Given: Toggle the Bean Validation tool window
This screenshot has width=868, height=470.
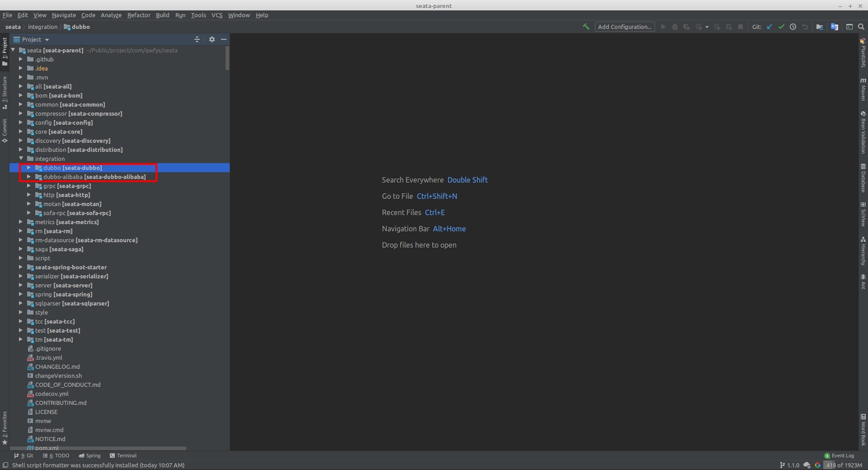Looking at the screenshot, I should pos(863,132).
